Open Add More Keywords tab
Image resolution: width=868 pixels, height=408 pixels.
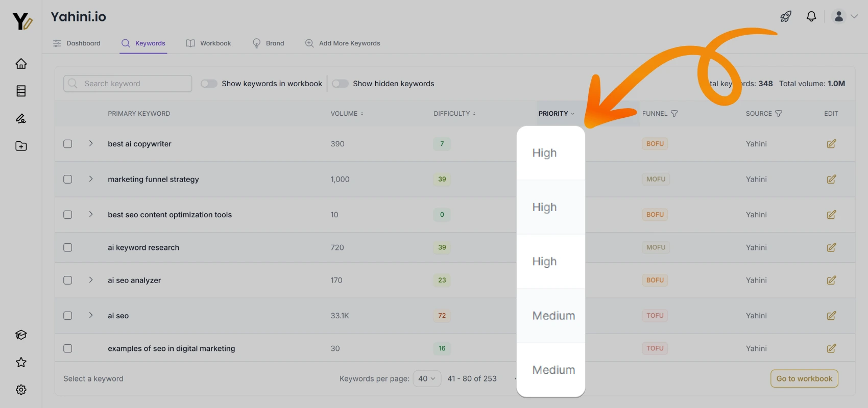coord(343,43)
